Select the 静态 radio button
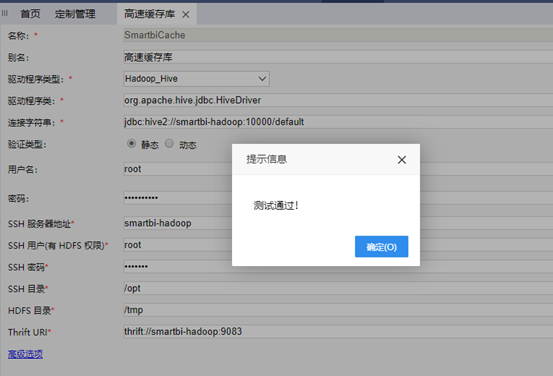 131,144
